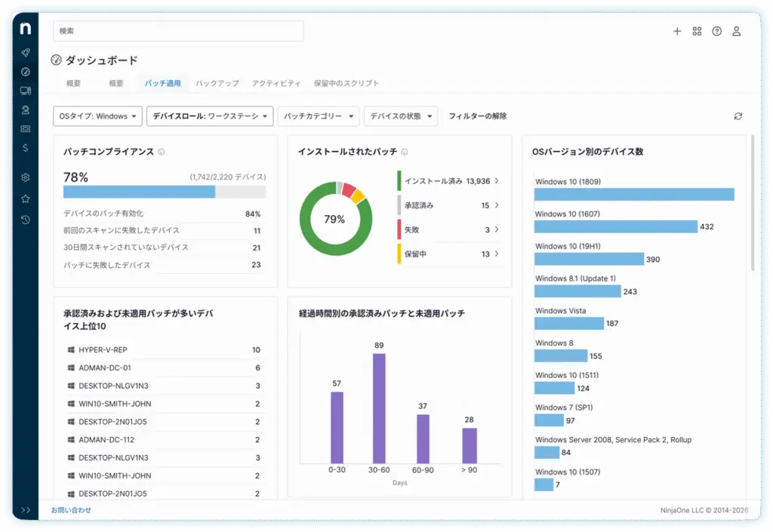Open the settings gear sidebar icon
The image size is (773, 532).
click(25, 177)
